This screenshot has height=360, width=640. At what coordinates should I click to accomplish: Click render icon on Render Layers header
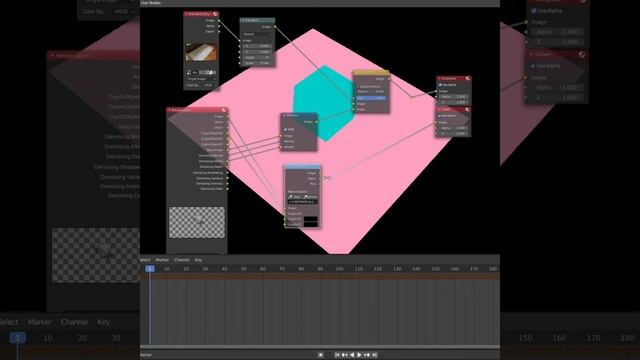click(223, 110)
